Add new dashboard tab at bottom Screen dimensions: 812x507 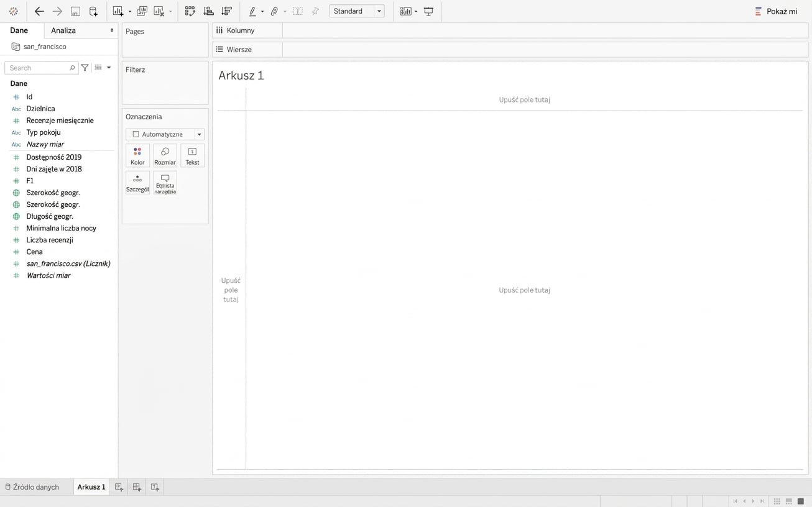(137, 487)
